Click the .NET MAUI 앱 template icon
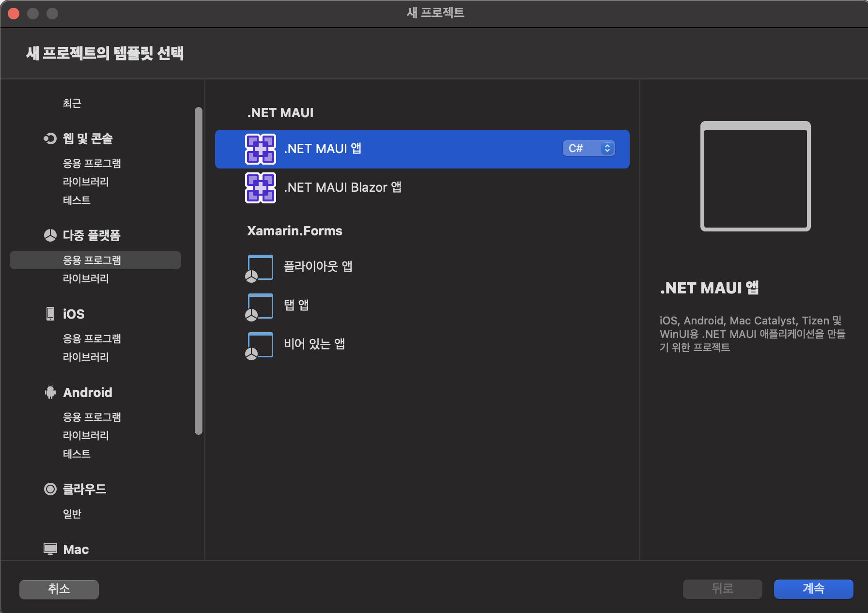This screenshot has width=868, height=613. coord(261,149)
